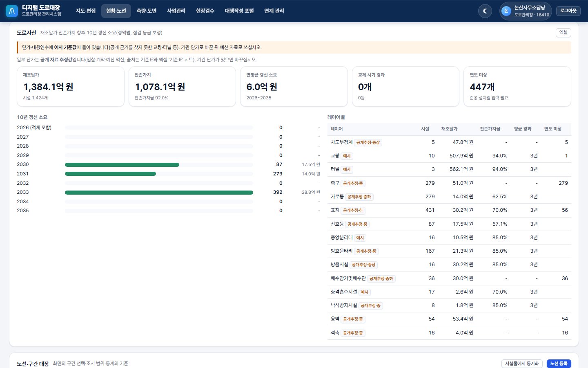Click the 잔존가치율 column header

coord(490,129)
